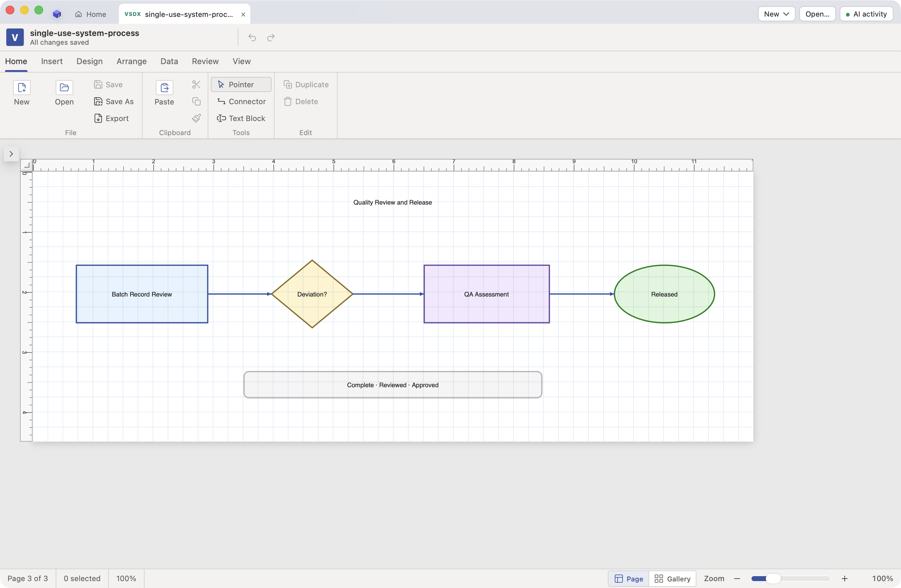Screen dimensions: 901x588
Task: Click the Redo arrow icon
Action: click(x=271, y=38)
